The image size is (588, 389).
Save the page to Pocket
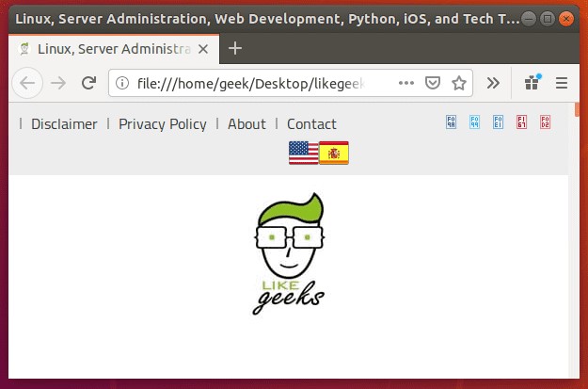[433, 83]
